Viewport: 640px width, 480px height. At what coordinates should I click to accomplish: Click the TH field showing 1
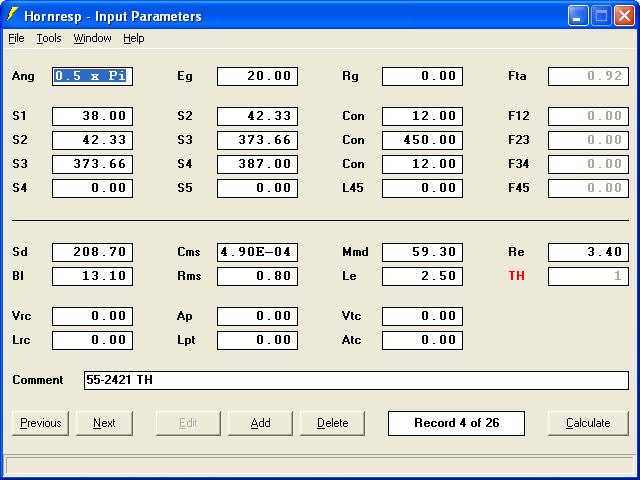click(x=588, y=276)
